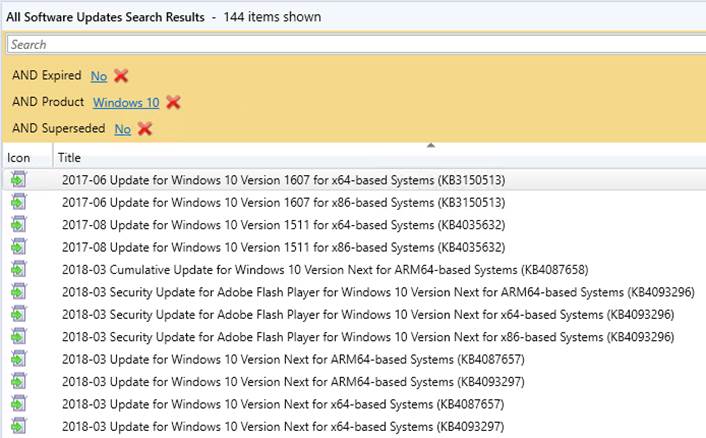Change the Expired value link No
The width and height of the screenshot is (706, 438).
point(99,76)
